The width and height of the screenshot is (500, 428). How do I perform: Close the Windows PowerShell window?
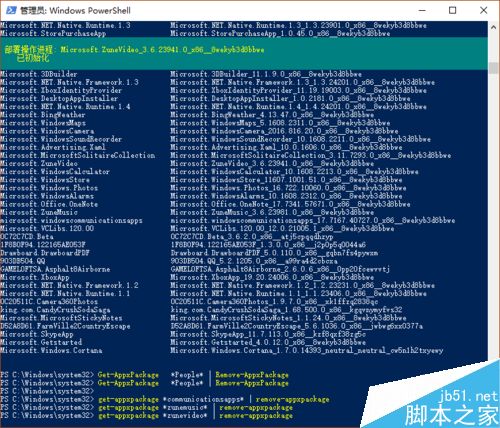click(x=483, y=10)
